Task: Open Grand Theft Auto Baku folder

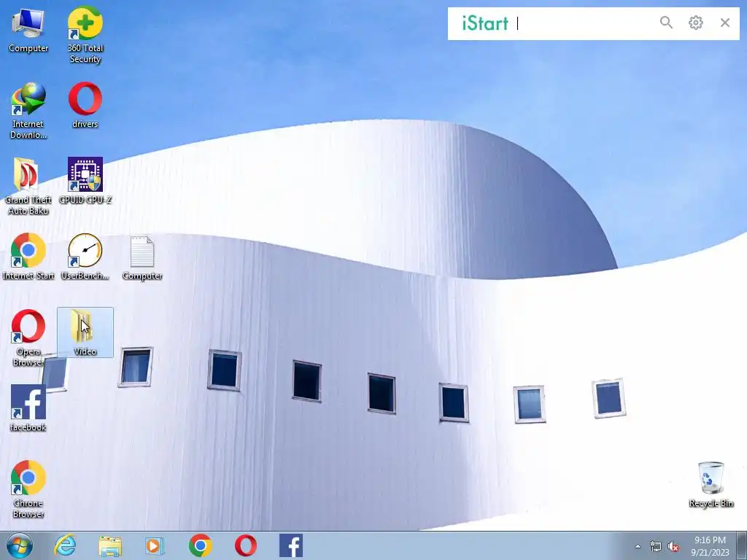Action: [x=28, y=186]
